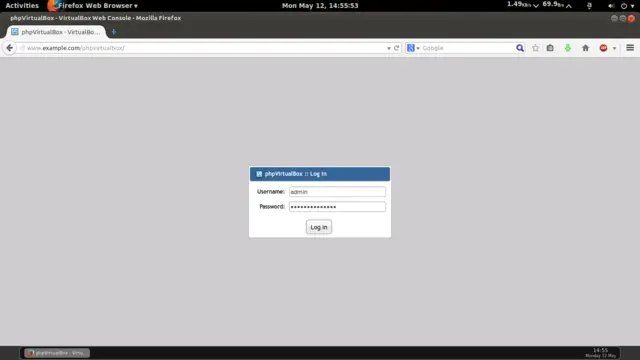Click the volume icon in top bar

click(611, 6)
